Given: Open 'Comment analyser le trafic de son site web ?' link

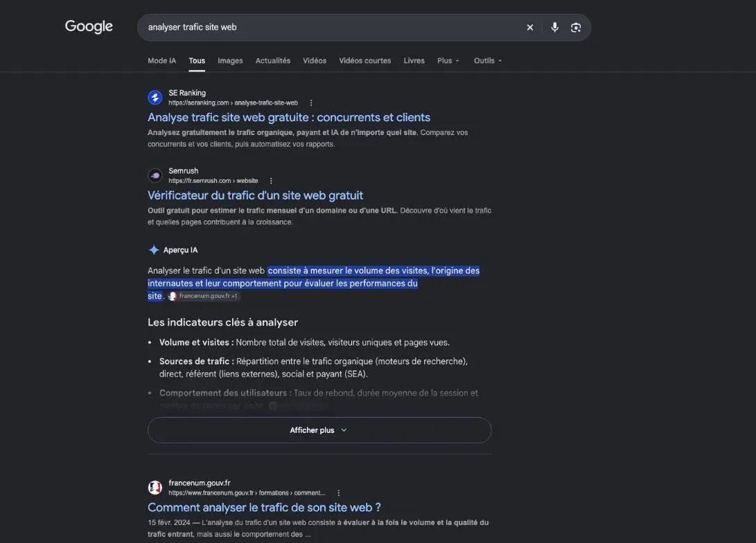Looking at the screenshot, I should click(264, 508).
